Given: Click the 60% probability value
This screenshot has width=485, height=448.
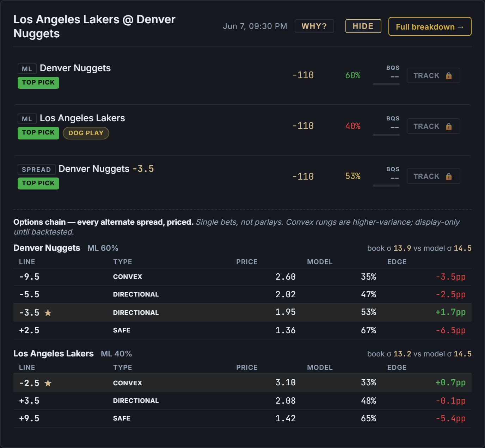Looking at the screenshot, I should tap(353, 75).
